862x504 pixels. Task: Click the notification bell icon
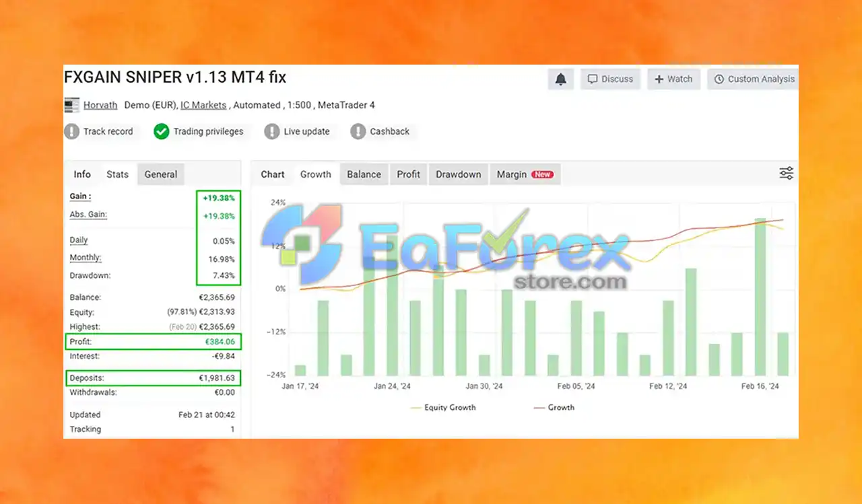coord(560,79)
